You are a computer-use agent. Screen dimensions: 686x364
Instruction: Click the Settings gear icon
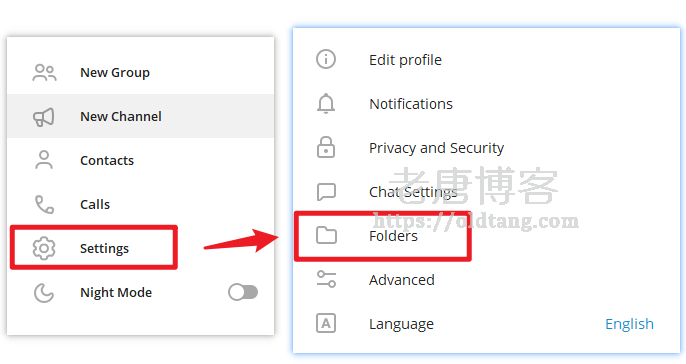tap(44, 248)
